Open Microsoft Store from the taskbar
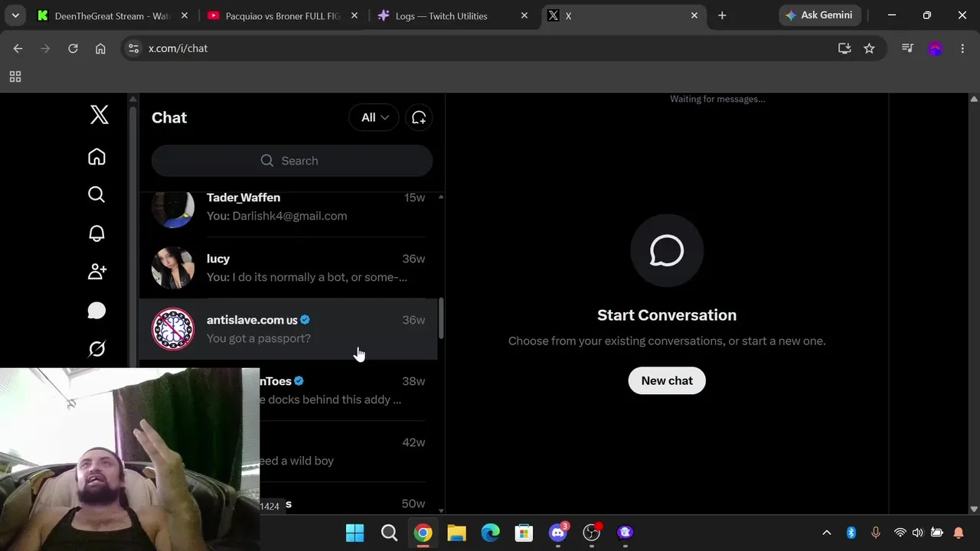The height and width of the screenshot is (551, 980). click(524, 533)
